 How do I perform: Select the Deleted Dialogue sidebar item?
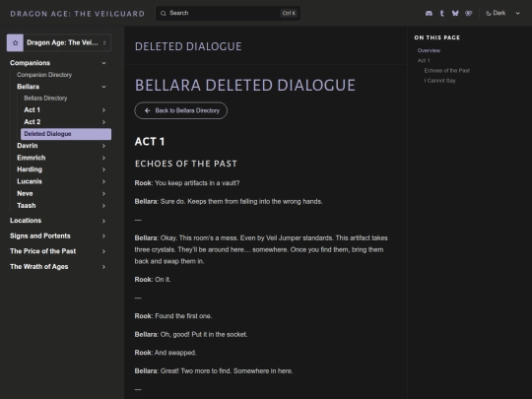click(66, 134)
